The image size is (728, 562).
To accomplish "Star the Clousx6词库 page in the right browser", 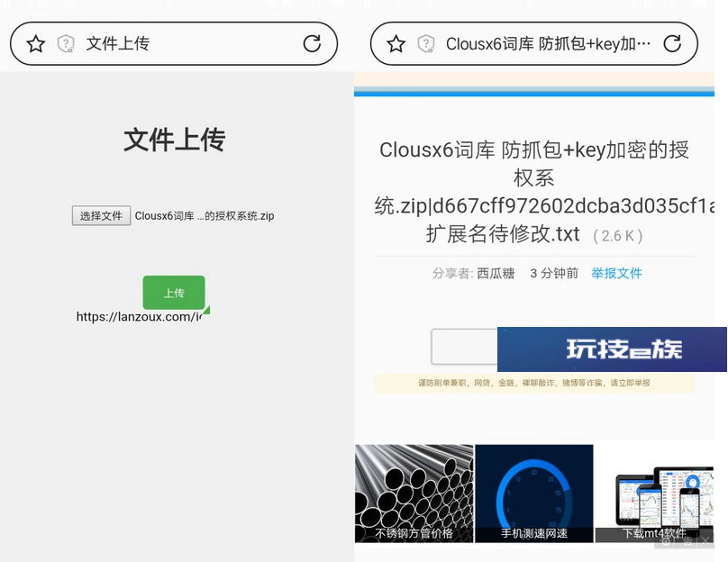I will pyautogui.click(x=396, y=44).
